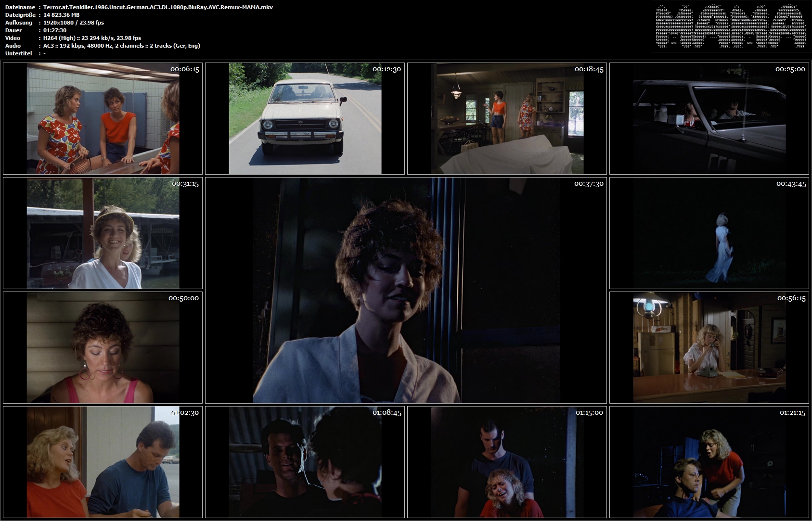This screenshot has height=521, width=812.
Task: Click the 00:25:00 timestamp overlay
Action: pos(790,69)
